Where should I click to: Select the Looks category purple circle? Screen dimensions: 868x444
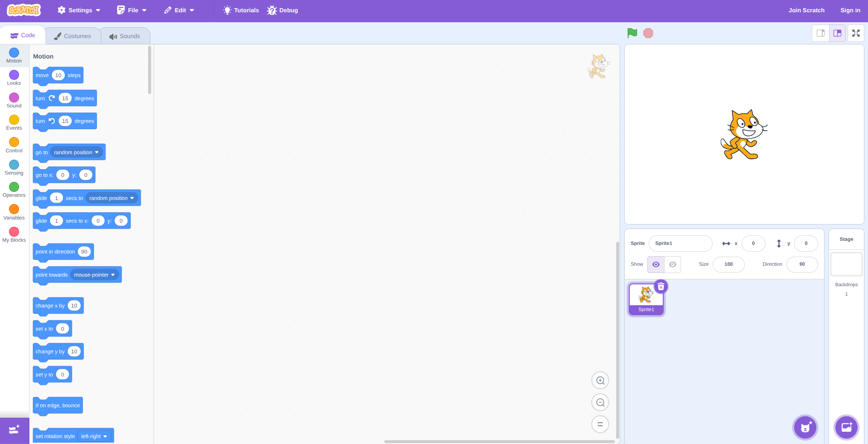coord(14,75)
